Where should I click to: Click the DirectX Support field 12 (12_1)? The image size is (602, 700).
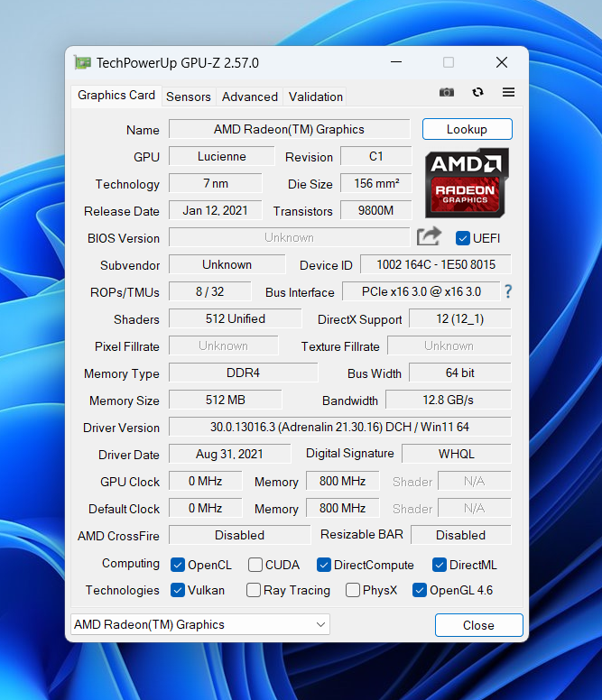coord(460,318)
